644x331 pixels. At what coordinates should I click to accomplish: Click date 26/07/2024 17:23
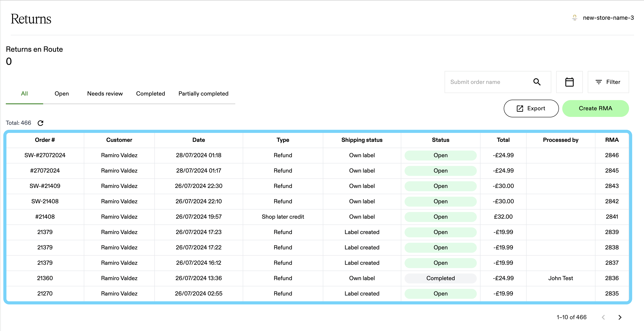[199, 232]
